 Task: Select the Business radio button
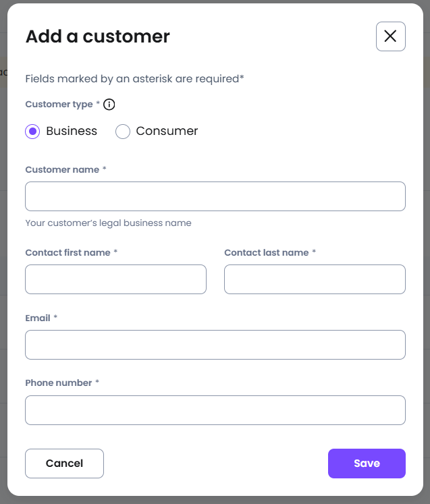coord(32,132)
